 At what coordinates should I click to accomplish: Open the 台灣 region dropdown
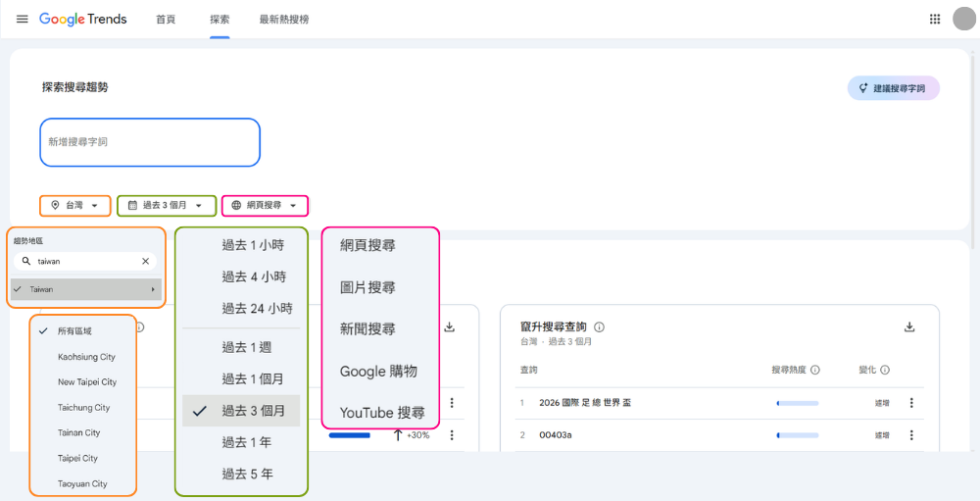click(75, 205)
